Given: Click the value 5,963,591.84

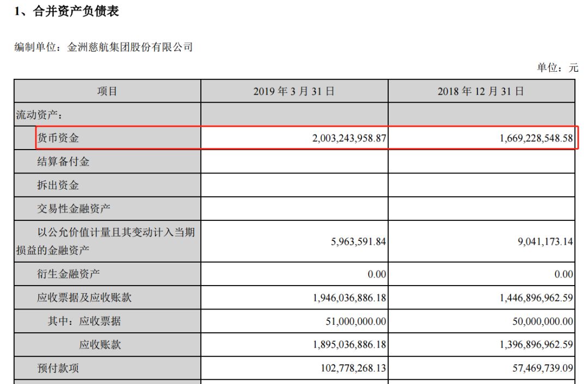Looking at the screenshot, I should tap(358, 241).
